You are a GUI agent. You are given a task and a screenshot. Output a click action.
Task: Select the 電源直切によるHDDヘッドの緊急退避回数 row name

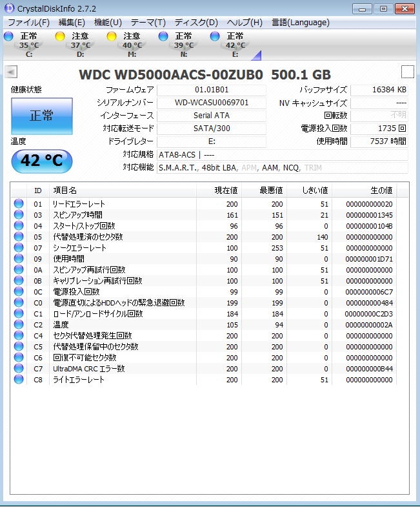119,303
